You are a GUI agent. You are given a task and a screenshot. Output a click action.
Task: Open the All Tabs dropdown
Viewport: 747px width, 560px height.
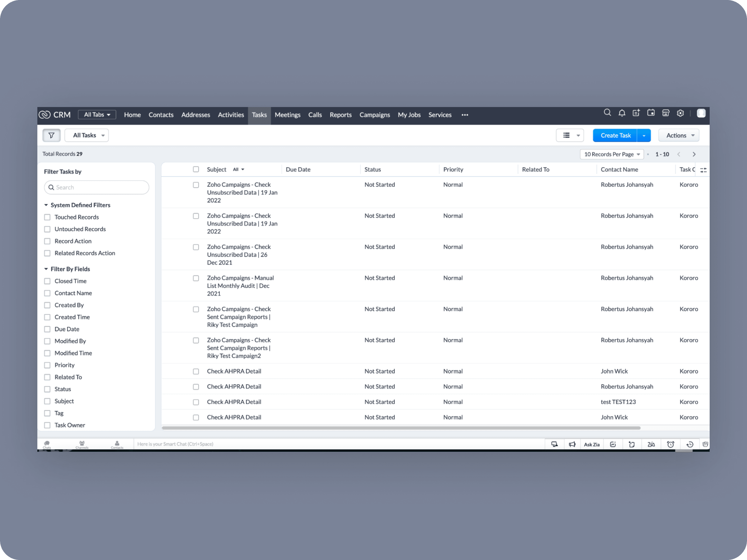click(97, 115)
